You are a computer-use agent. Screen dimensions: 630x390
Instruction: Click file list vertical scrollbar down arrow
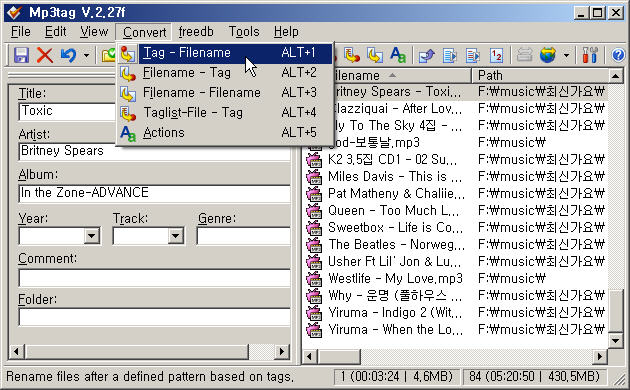(x=616, y=341)
